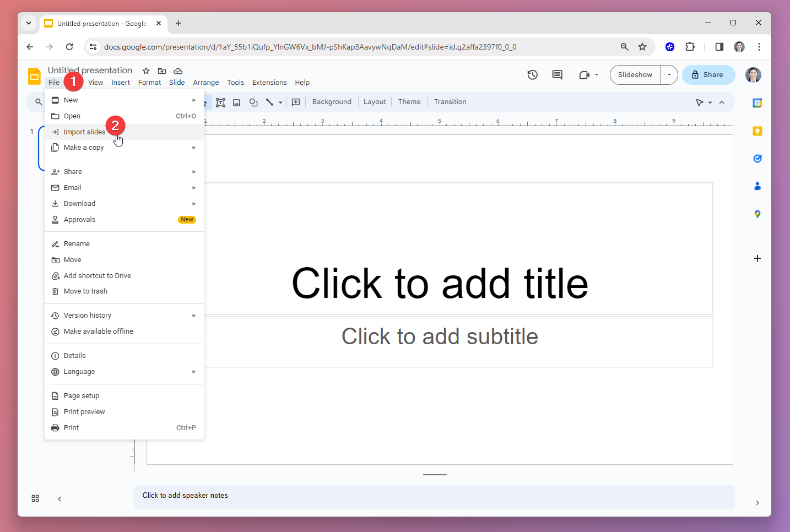This screenshot has height=532, width=790.
Task: Select the text box tool
Action: tap(220, 102)
